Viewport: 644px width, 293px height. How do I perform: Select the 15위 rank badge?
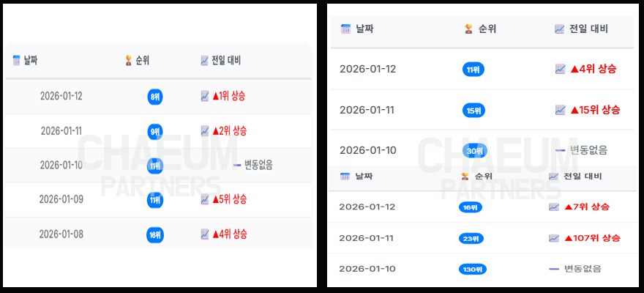pos(473,111)
